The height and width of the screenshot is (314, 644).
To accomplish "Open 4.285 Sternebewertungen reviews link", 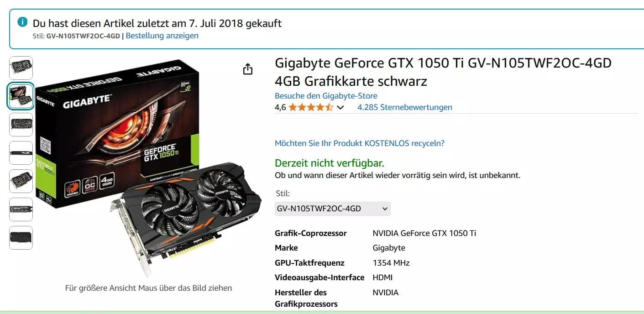I will pyautogui.click(x=405, y=107).
